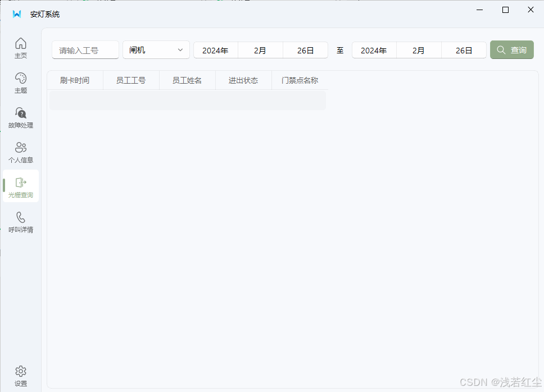Click the 请输入工号 employee ID input
The width and height of the screenshot is (544, 392).
[x=85, y=49]
